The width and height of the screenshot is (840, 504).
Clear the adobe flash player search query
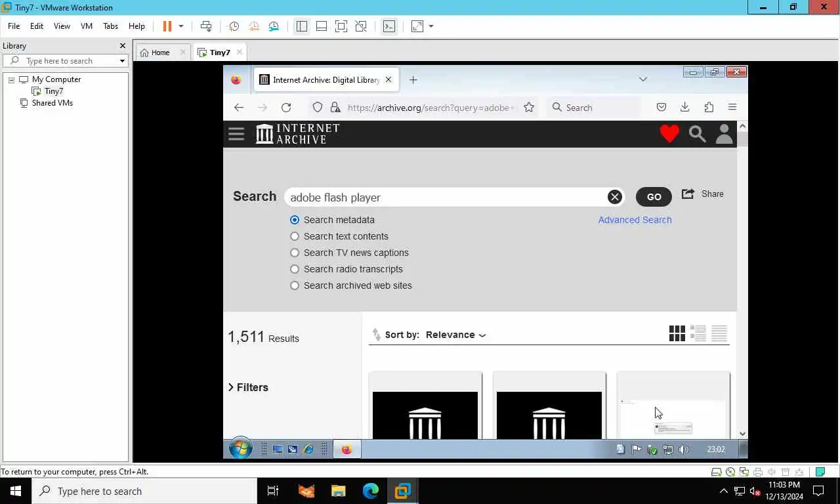tap(615, 197)
